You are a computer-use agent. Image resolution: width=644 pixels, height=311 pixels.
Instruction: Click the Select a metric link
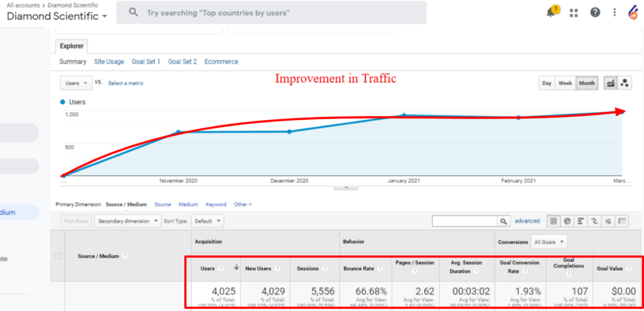tap(126, 83)
